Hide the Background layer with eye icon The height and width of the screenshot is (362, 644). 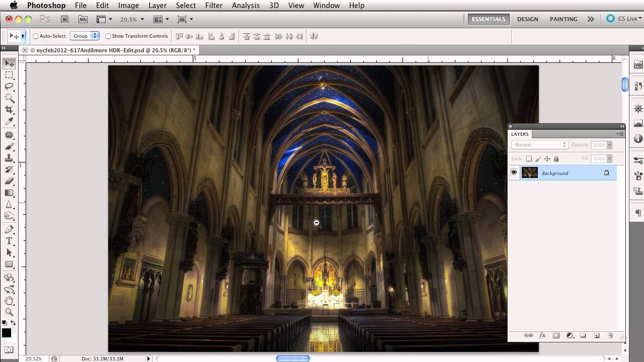514,172
